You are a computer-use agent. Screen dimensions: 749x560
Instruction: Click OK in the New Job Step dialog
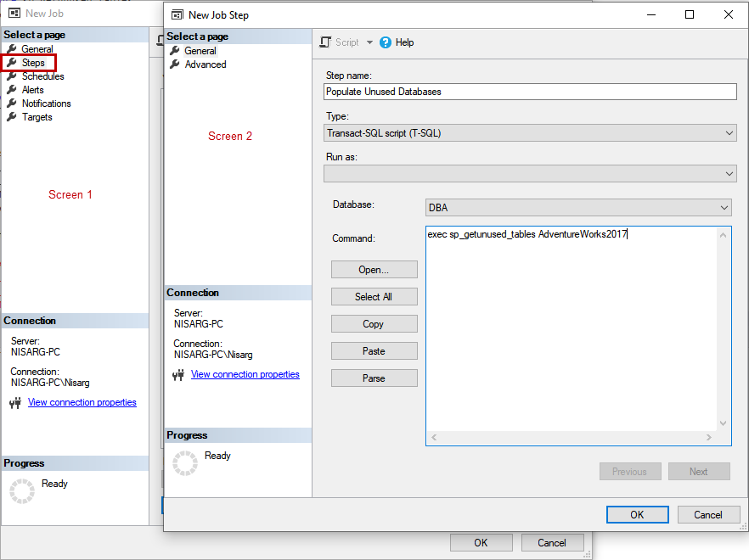tap(637, 515)
